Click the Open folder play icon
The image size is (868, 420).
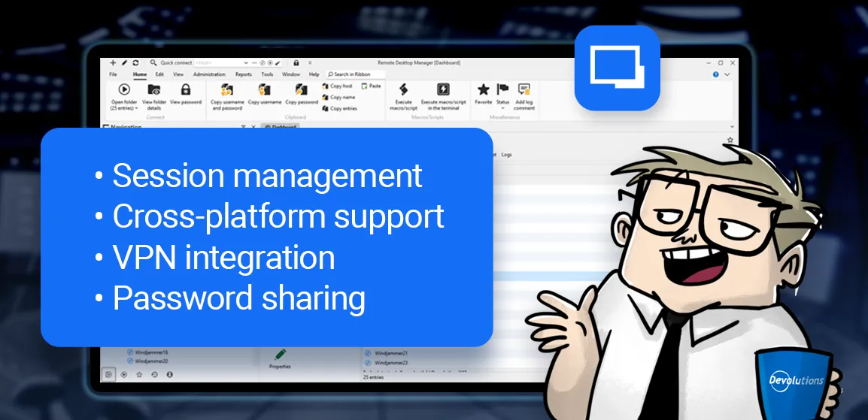coord(124,89)
